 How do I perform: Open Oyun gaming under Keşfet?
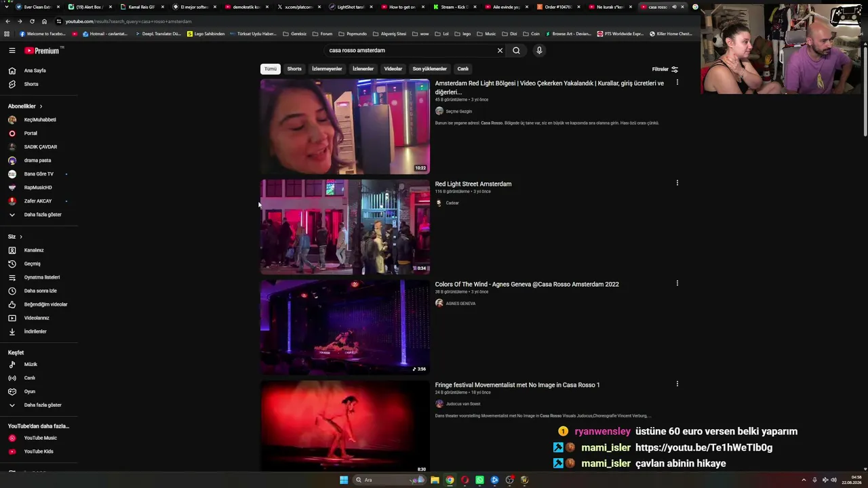(30, 392)
